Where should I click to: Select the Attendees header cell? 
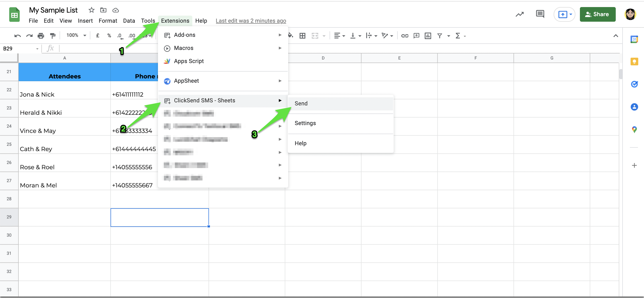click(x=65, y=72)
